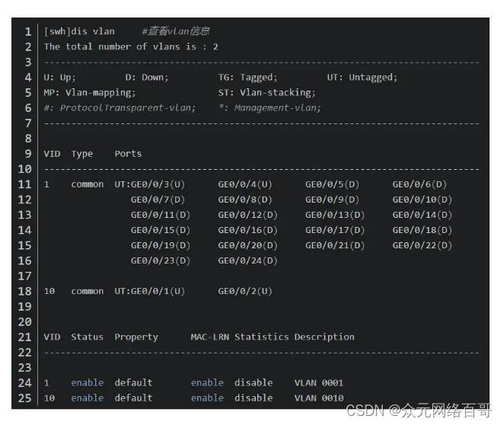
Task: Click port 'GE0/0/9(D)' entry
Action: pos(333,200)
